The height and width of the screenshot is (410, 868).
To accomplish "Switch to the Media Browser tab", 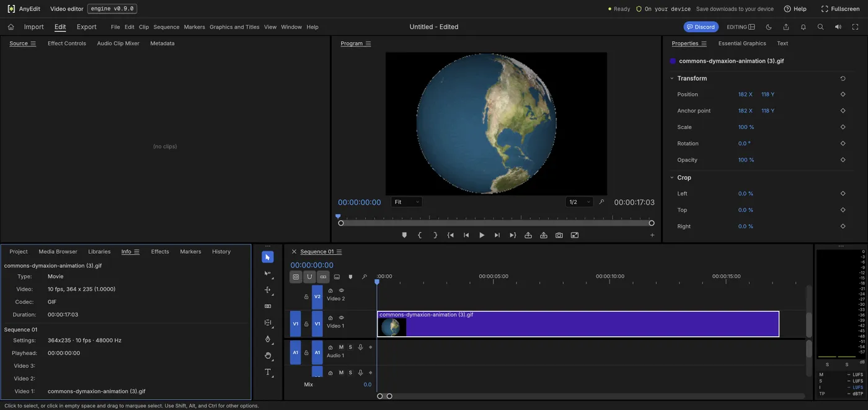I will (x=58, y=252).
